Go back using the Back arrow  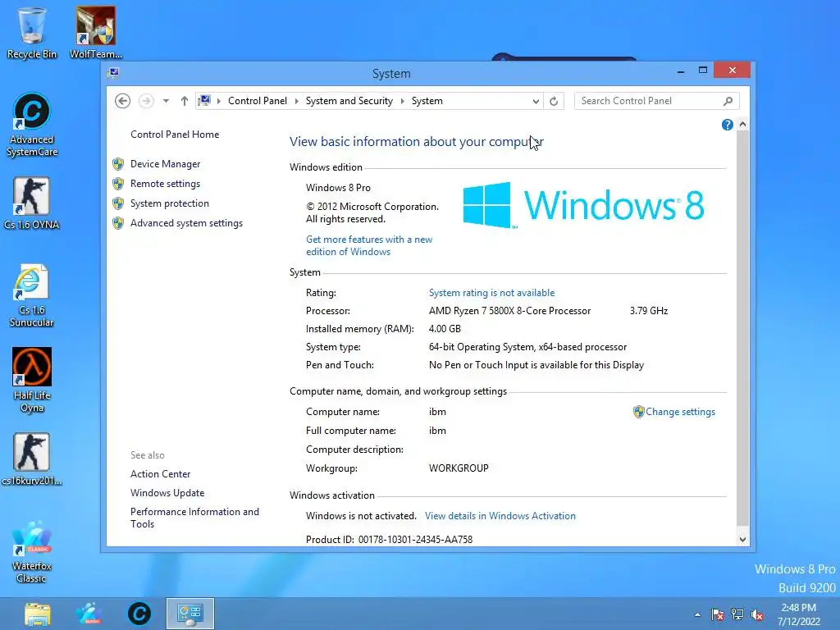click(123, 101)
